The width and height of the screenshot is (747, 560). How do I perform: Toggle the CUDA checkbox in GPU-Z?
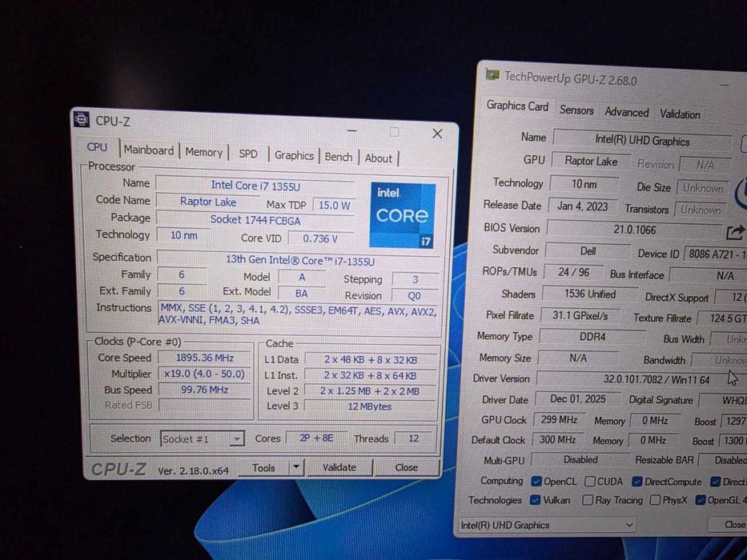(590, 482)
